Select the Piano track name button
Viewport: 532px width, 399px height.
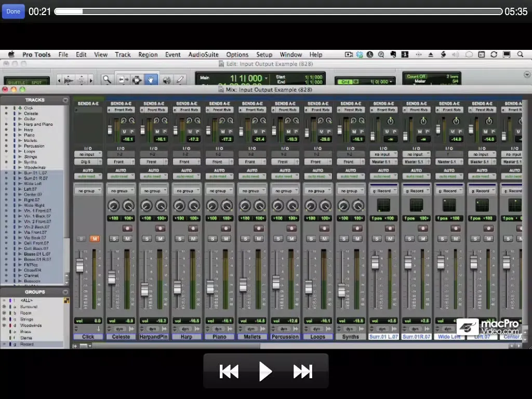pyautogui.click(x=219, y=337)
